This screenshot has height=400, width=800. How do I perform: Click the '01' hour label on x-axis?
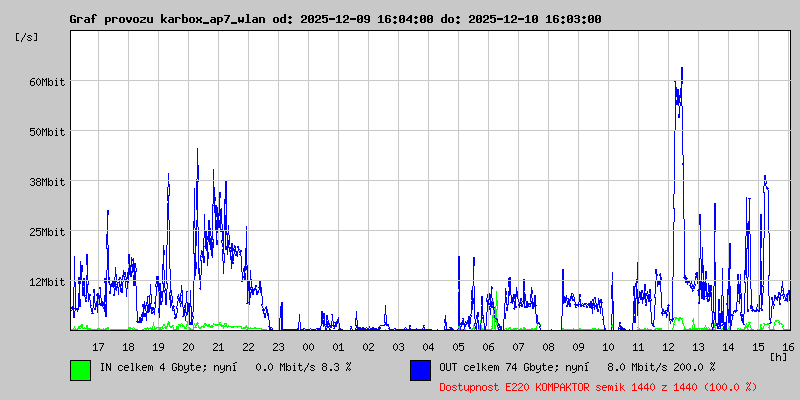tap(338, 347)
